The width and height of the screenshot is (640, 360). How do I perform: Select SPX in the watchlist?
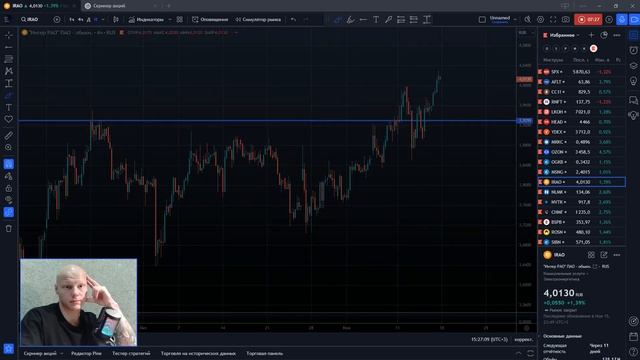tap(581, 72)
